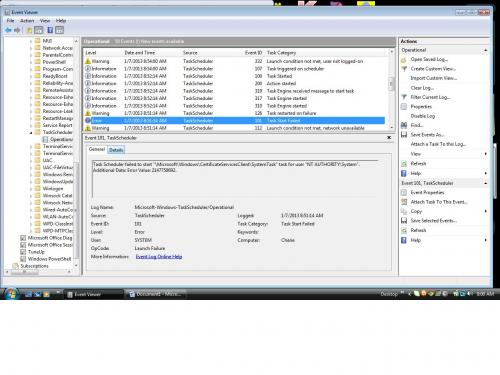Expand the ReadyBoost folder in the tree
Screen dimensions: 500x375
[31, 76]
